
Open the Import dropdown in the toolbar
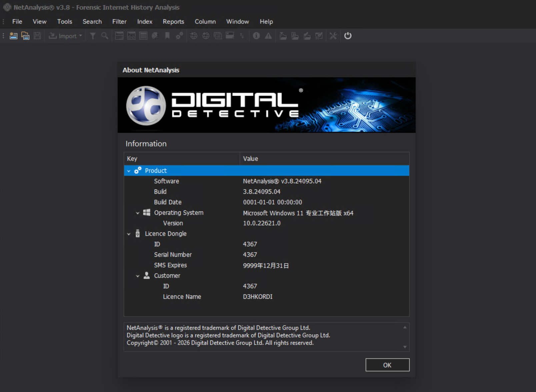65,36
